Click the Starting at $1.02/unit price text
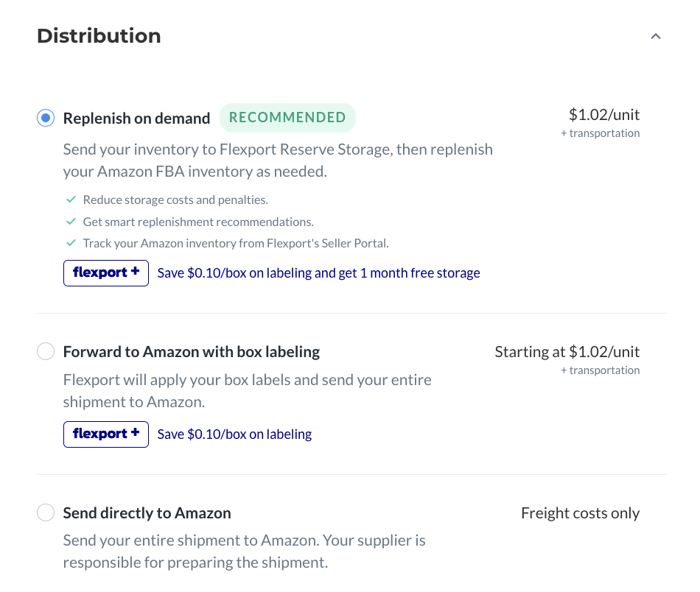 point(567,351)
